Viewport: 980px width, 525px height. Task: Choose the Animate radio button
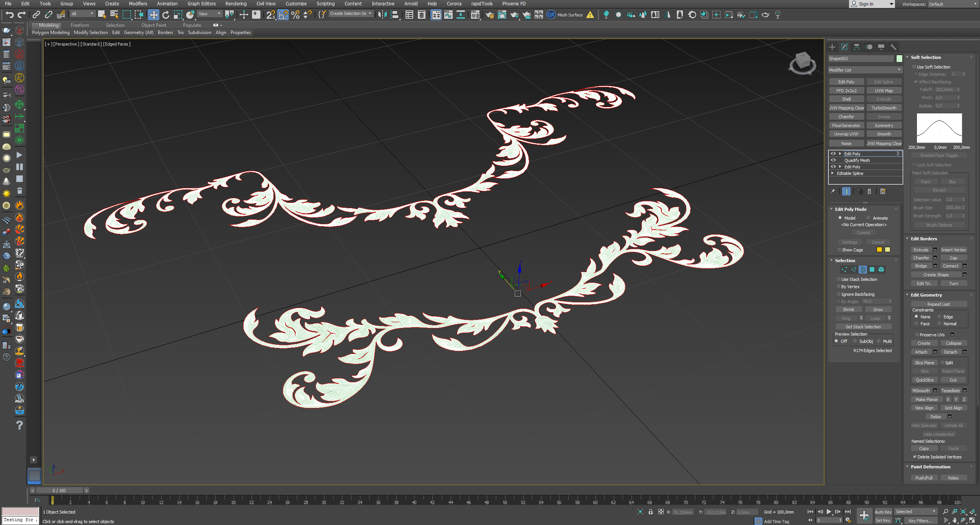coord(868,218)
